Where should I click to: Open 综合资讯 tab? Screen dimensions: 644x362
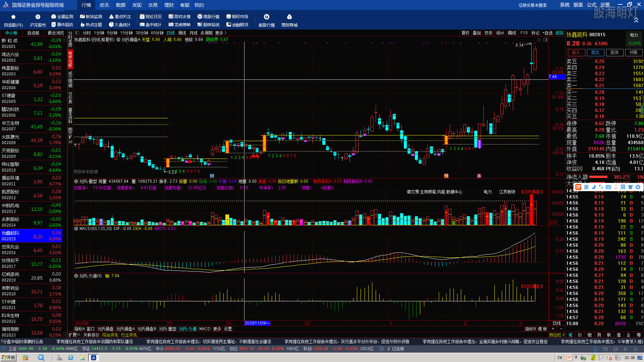[x=110, y=335]
